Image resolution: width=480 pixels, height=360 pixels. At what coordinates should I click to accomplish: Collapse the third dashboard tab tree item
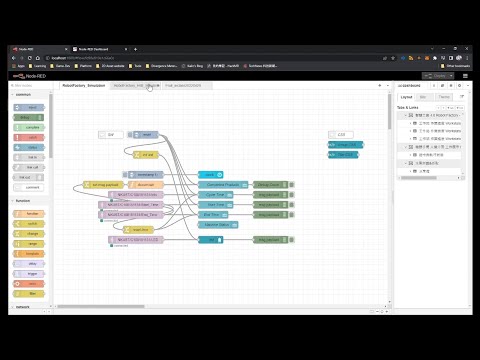pyautogui.click(x=406, y=163)
